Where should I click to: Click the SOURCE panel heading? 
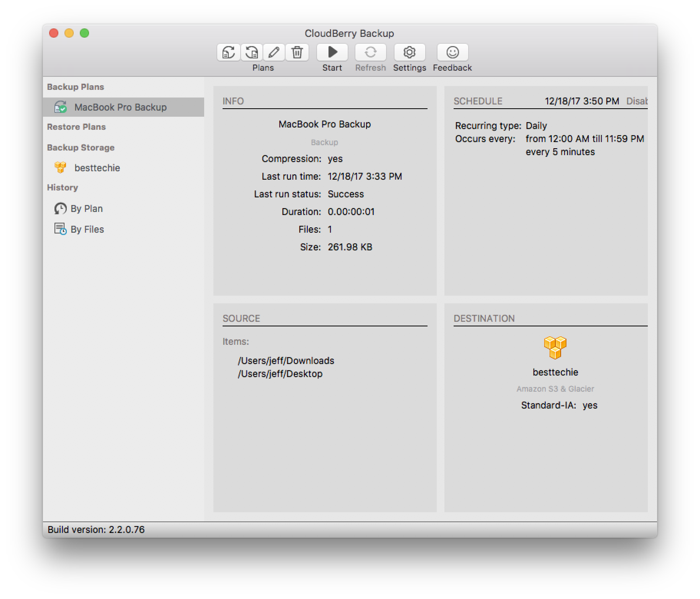pos(241,318)
